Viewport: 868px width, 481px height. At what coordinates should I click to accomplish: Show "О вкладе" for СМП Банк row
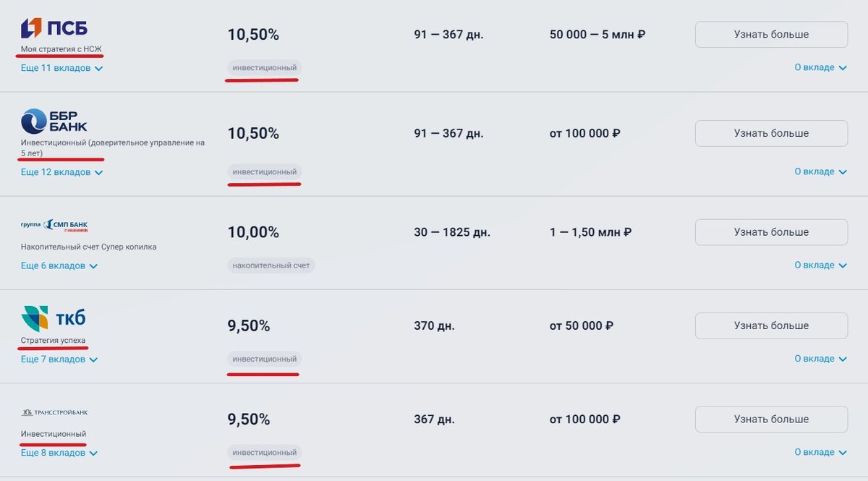820,265
